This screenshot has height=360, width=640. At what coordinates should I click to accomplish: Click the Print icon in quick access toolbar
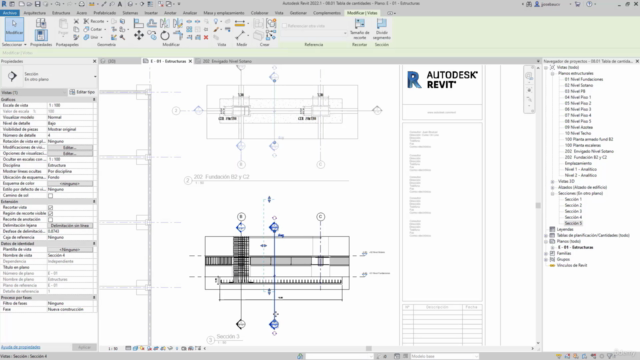click(x=82, y=4)
